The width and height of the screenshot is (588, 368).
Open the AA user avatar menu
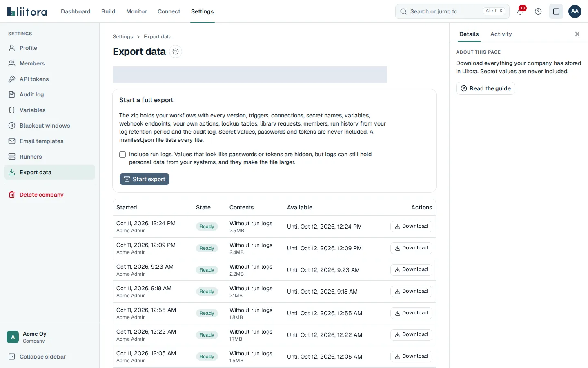(575, 11)
